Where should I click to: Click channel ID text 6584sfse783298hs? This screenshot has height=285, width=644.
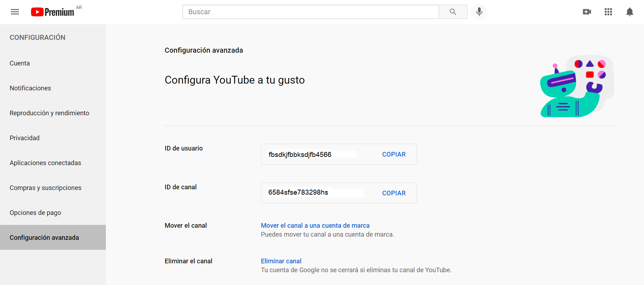point(298,192)
